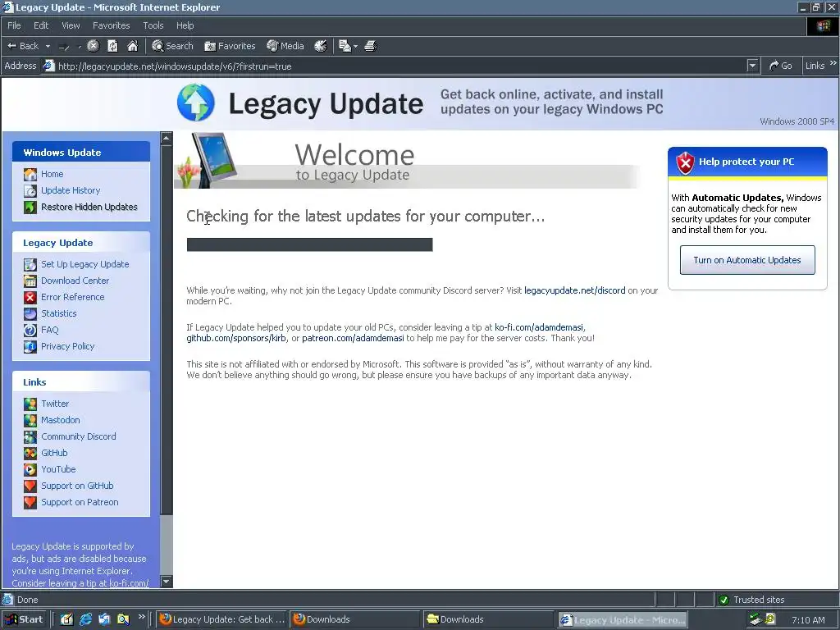Open the Favorites menu
Screen dimensions: 840x630
111,25
